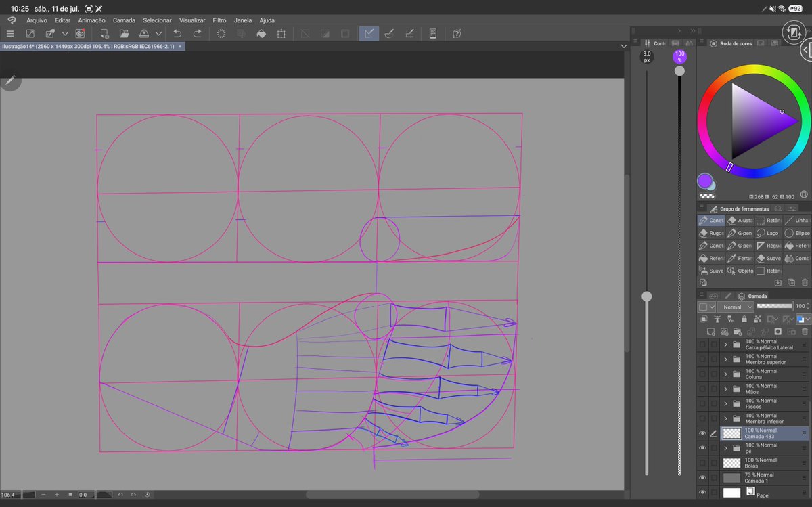Open the Visualizar menu
The width and height of the screenshot is (812, 507).
coord(192,20)
